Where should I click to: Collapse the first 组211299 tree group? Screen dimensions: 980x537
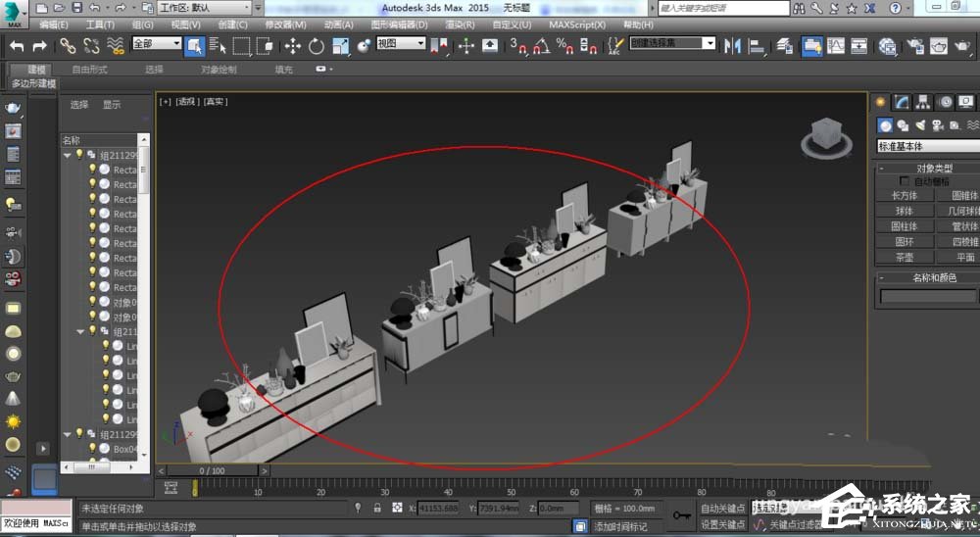point(68,154)
